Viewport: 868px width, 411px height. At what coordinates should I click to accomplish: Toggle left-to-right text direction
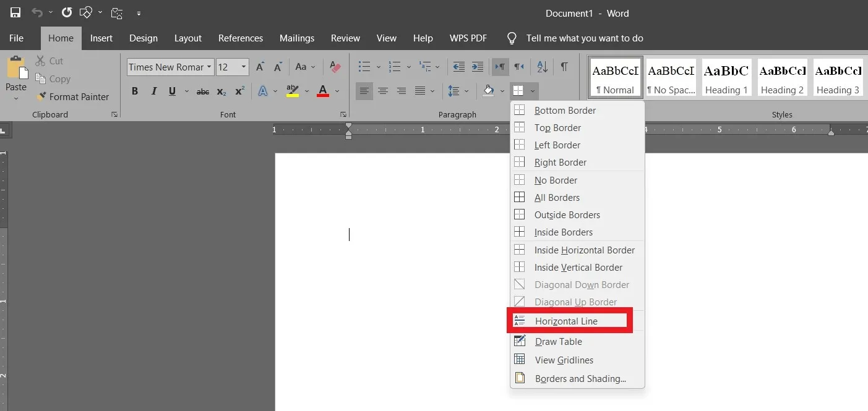pos(500,67)
